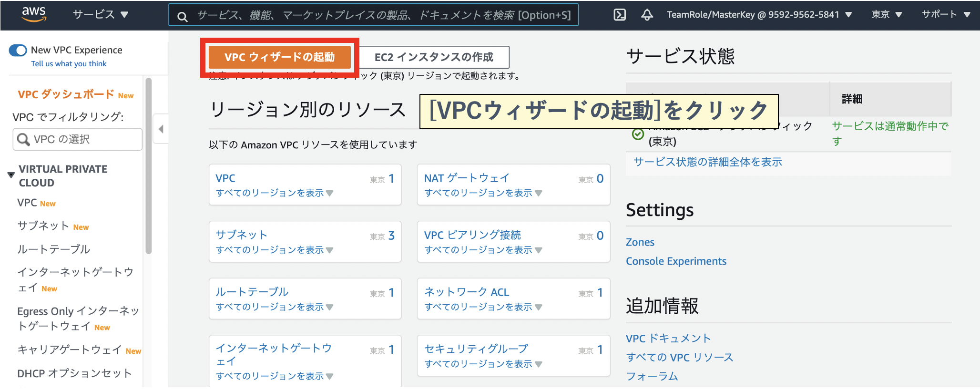Expand すべてのリージョンを表示 under VPC card
980x391 pixels.
[x=275, y=193]
